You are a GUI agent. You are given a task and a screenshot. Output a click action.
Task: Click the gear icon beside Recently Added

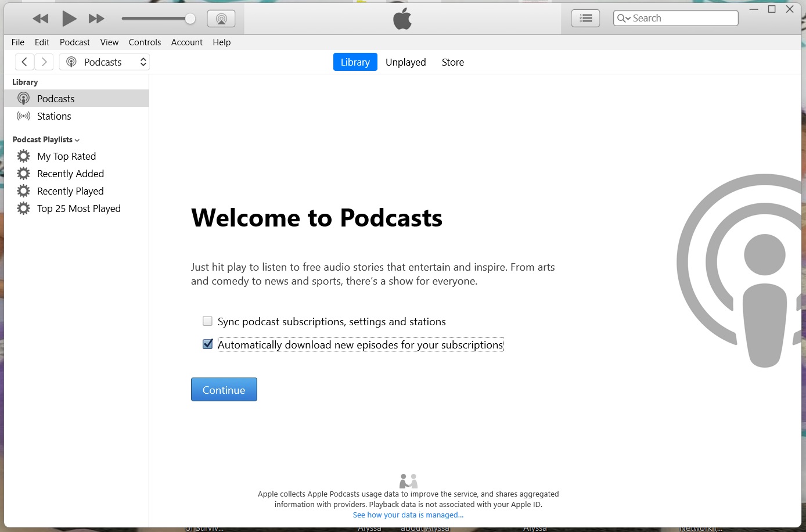coord(23,174)
